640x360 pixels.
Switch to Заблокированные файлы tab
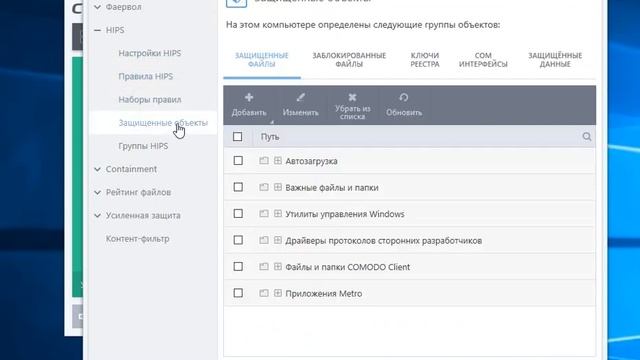click(349, 60)
